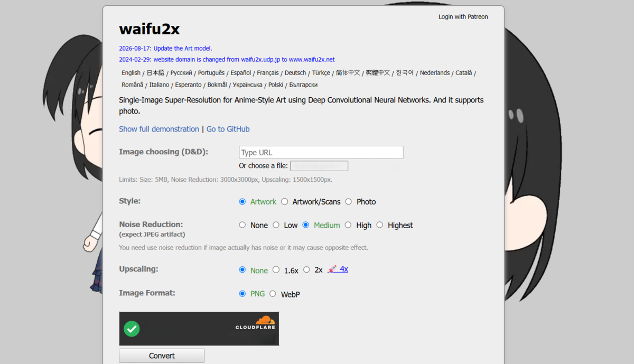Click the Convert button
Viewport: 634px width, 364px height.
click(162, 356)
